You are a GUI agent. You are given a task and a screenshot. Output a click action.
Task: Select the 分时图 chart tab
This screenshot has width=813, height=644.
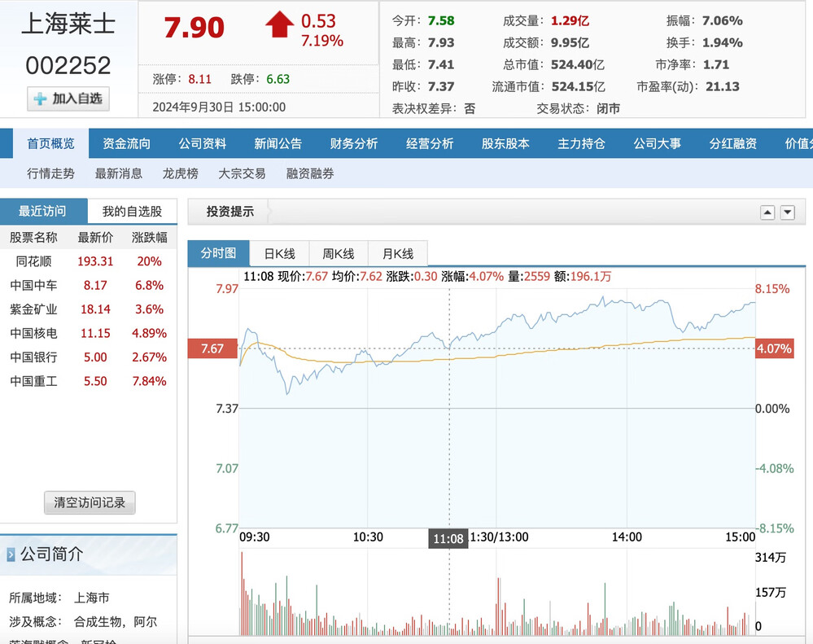point(218,253)
